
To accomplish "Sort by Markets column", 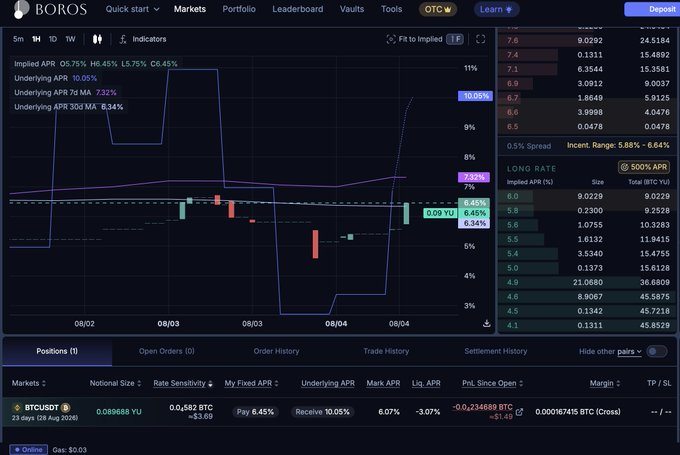I will (29, 383).
